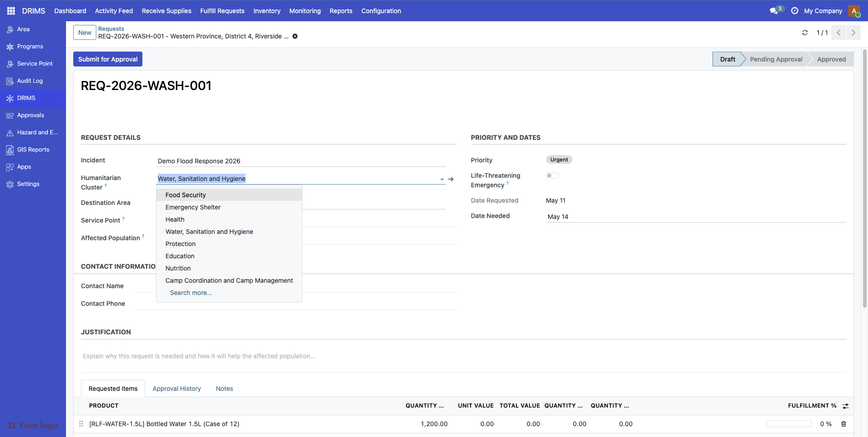The height and width of the screenshot is (437, 868).
Task: Click the Urgent priority badge
Action: click(559, 160)
